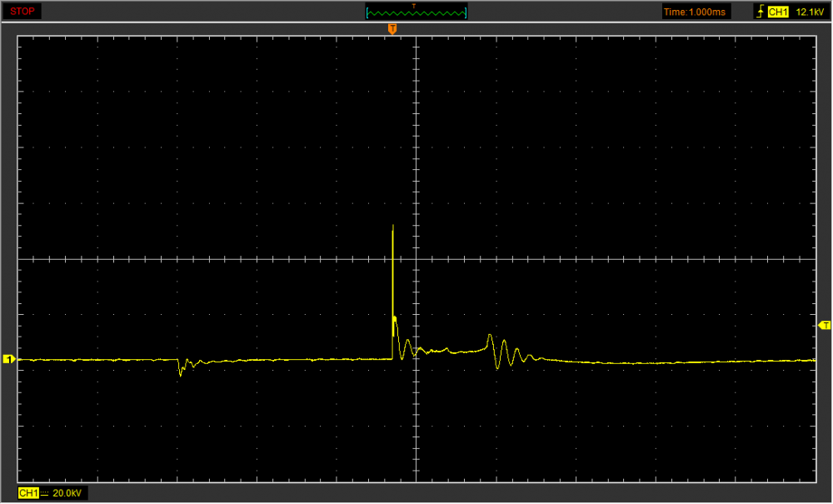Screen dimensions: 833x504
Task: Click the waveform memory overview bar at top
Action: pyautogui.click(x=416, y=12)
